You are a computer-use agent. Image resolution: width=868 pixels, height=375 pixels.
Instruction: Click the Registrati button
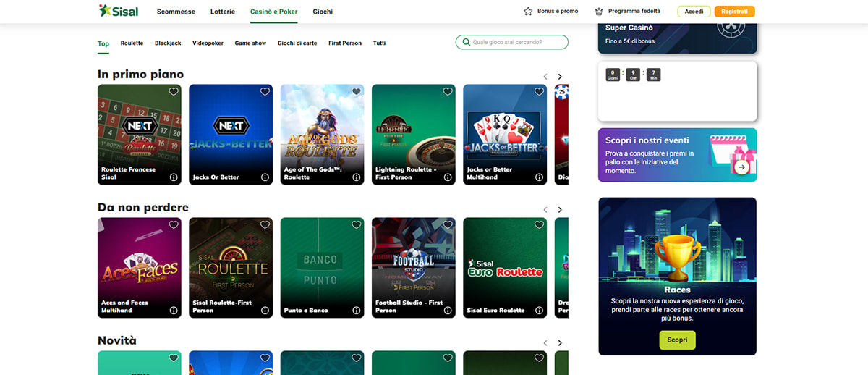[x=734, y=12]
